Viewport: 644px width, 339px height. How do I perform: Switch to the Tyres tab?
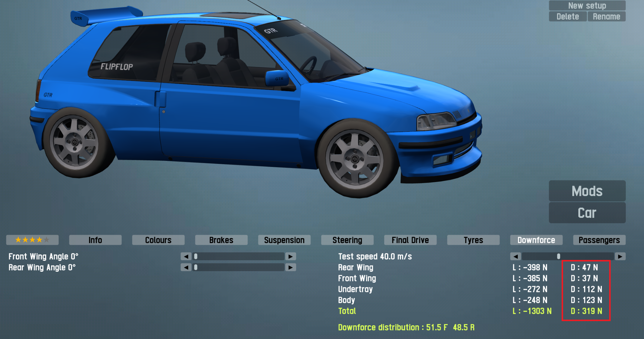click(473, 240)
